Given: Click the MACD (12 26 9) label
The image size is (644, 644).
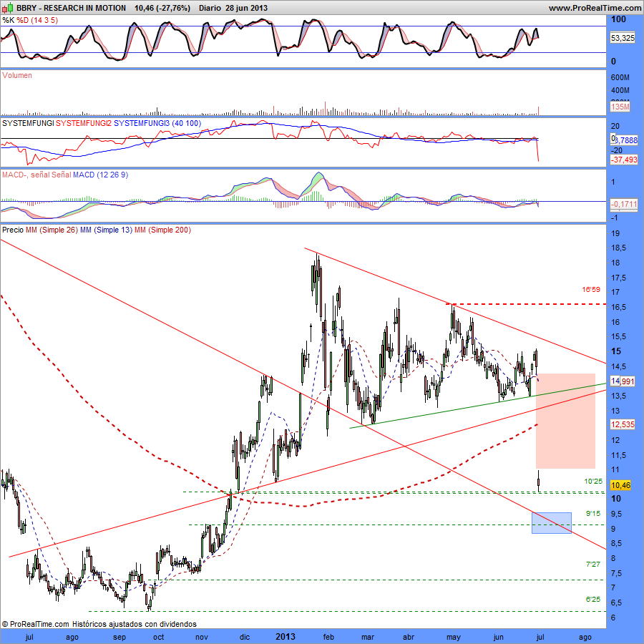Looking at the screenshot, I should (x=100, y=175).
